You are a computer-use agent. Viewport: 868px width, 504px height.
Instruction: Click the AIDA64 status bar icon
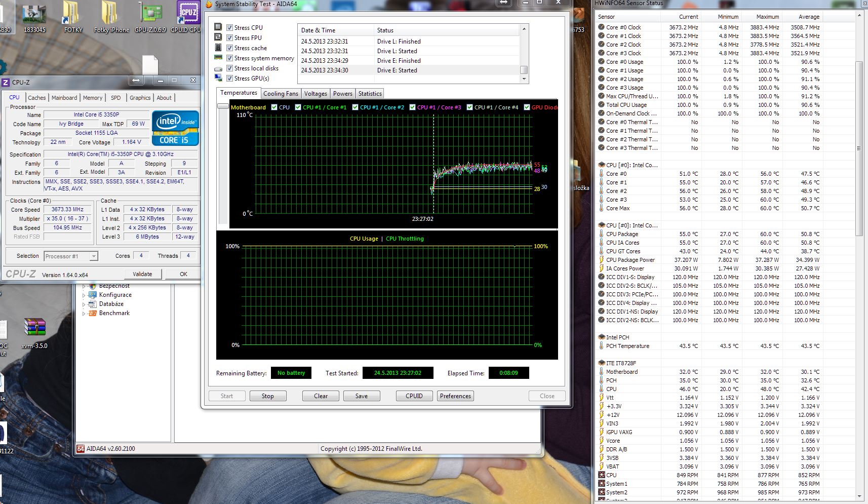pyautogui.click(x=81, y=449)
